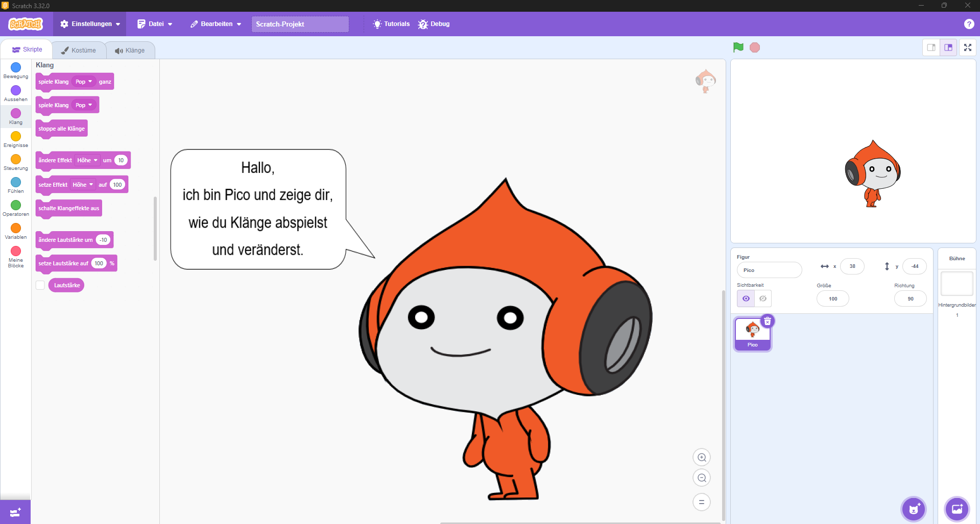This screenshot has height=524, width=980.
Task: Open Höhe dropdown in 'setze Effekt' block
Action: tap(83, 185)
